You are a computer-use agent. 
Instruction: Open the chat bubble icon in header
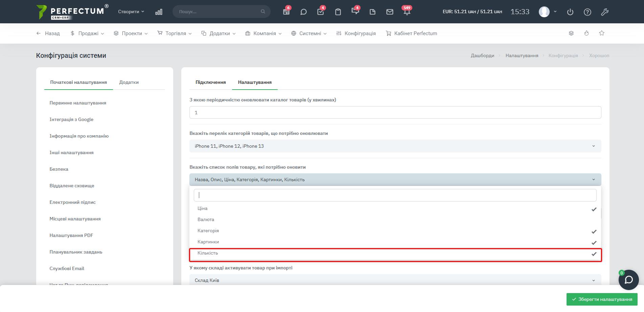pos(303,12)
